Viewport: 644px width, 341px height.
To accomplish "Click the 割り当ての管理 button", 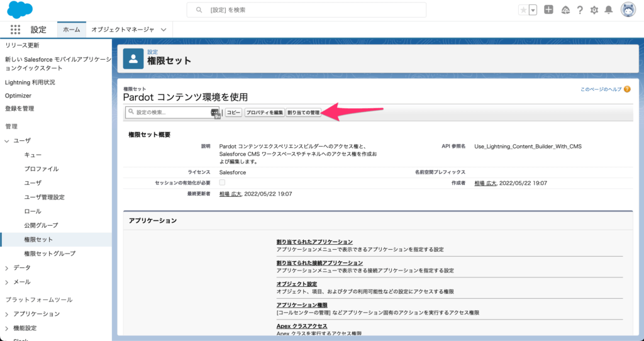I will tap(303, 113).
